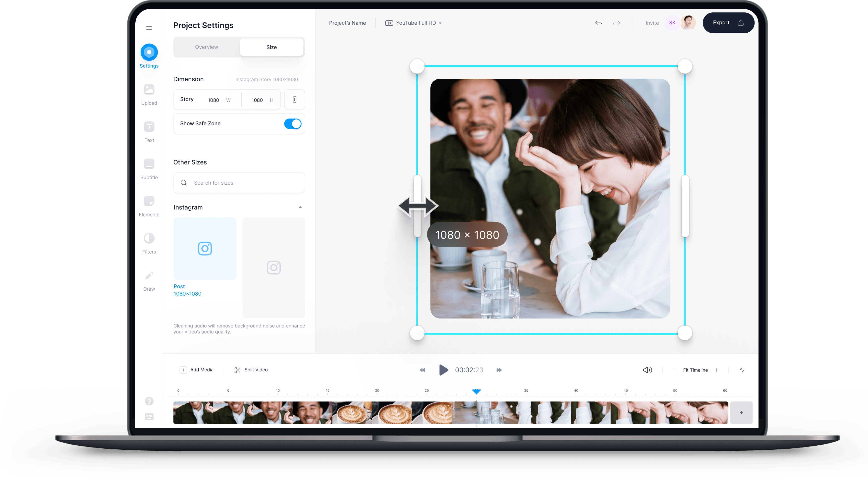
Task: Select the Draw pencil tool
Action: coord(149,275)
